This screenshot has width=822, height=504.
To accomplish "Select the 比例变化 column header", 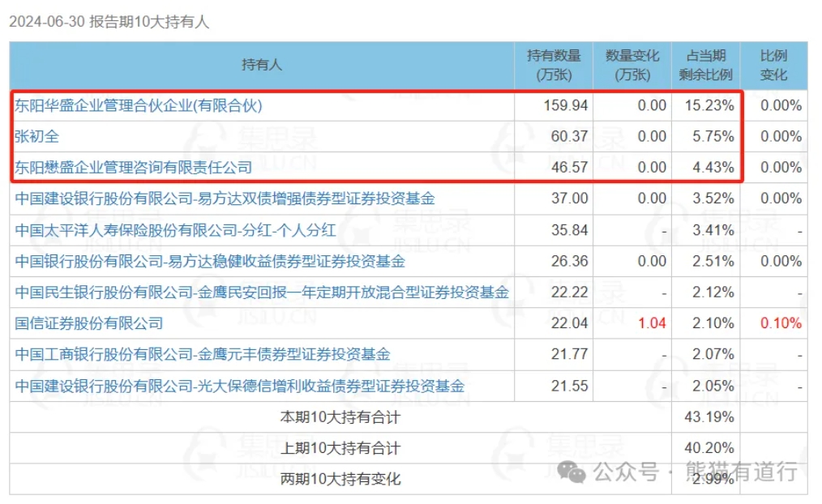I will [774, 65].
